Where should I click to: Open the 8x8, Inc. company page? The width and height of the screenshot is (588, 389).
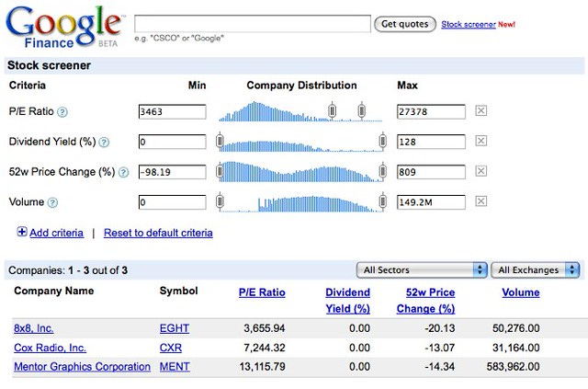click(x=34, y=328)
